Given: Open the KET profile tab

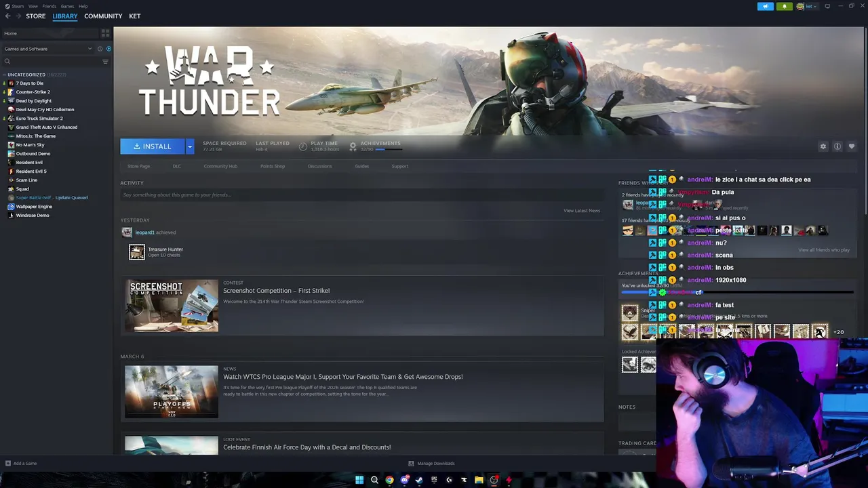Looking at the screenshot, I should pyautogui.click(x=135, y=16).
